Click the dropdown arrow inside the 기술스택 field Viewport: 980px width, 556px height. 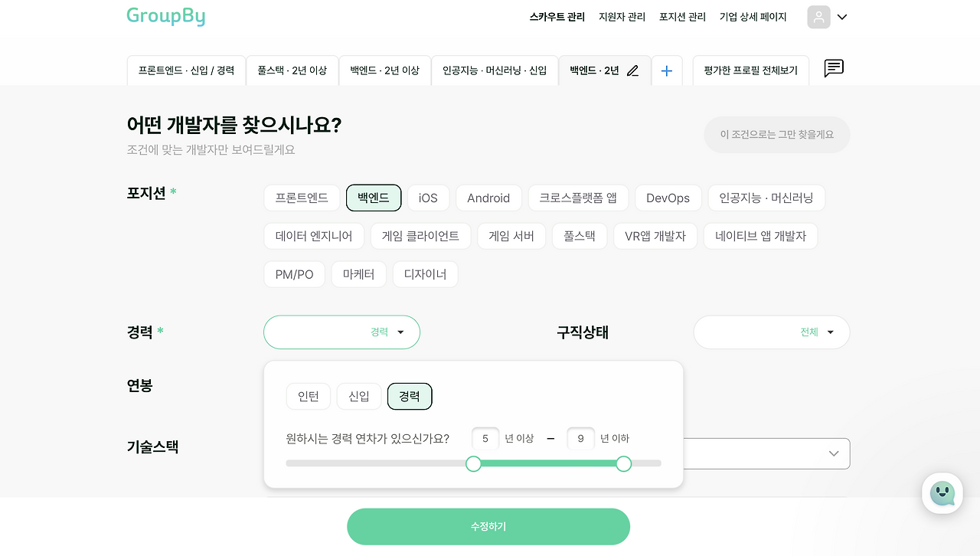[x=834, y=453]
